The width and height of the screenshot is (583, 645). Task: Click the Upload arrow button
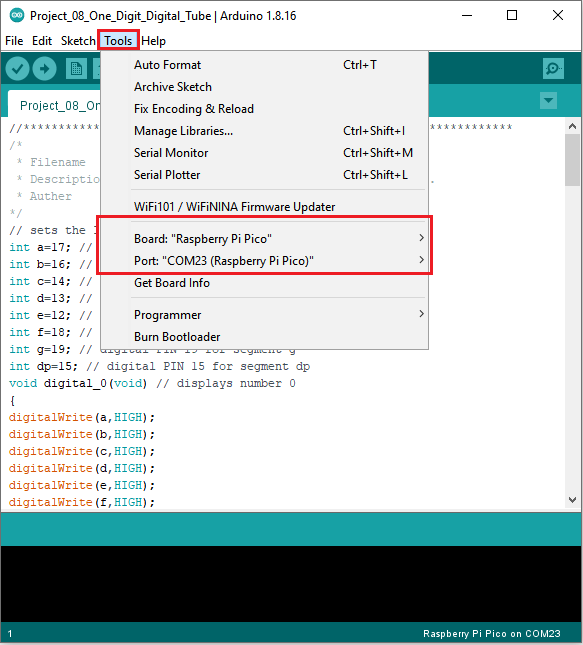(x=44, y=69)
